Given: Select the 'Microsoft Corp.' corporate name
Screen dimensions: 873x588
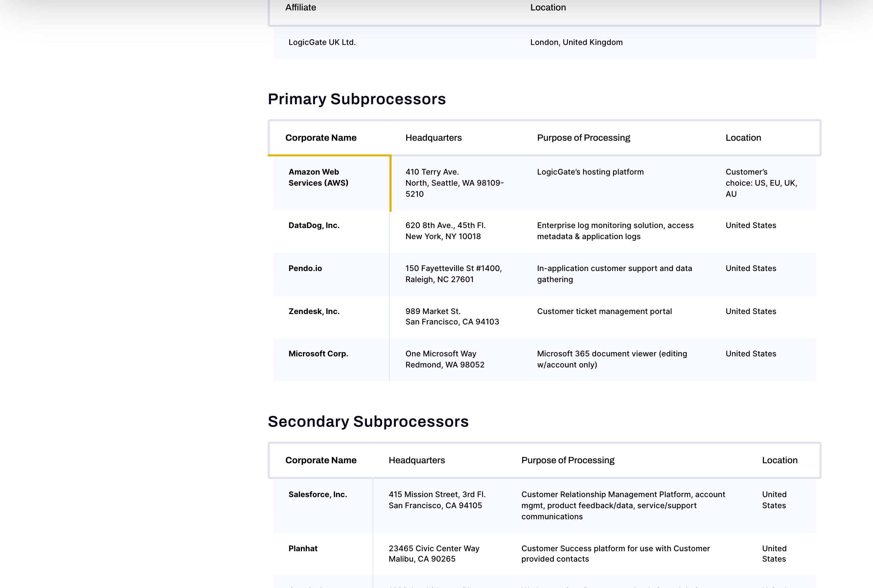Looking at the screenshot, I should [318, 354].
